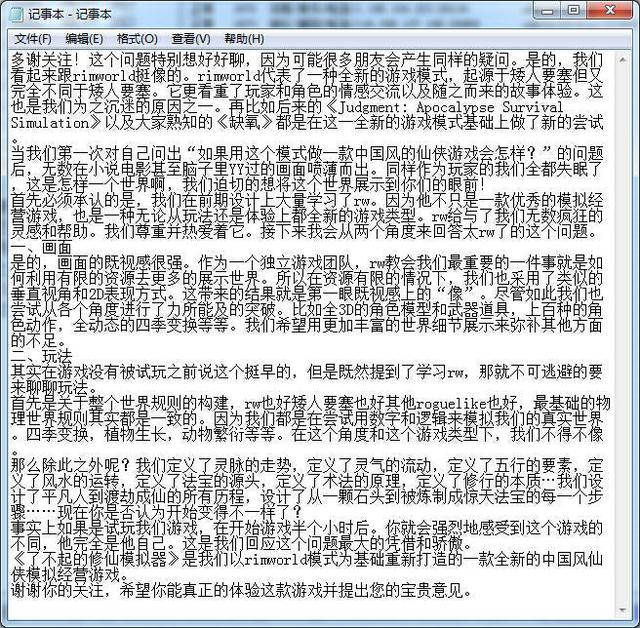Open the 编辑(E) menu

pyautogui.click(x=84, y=39)
